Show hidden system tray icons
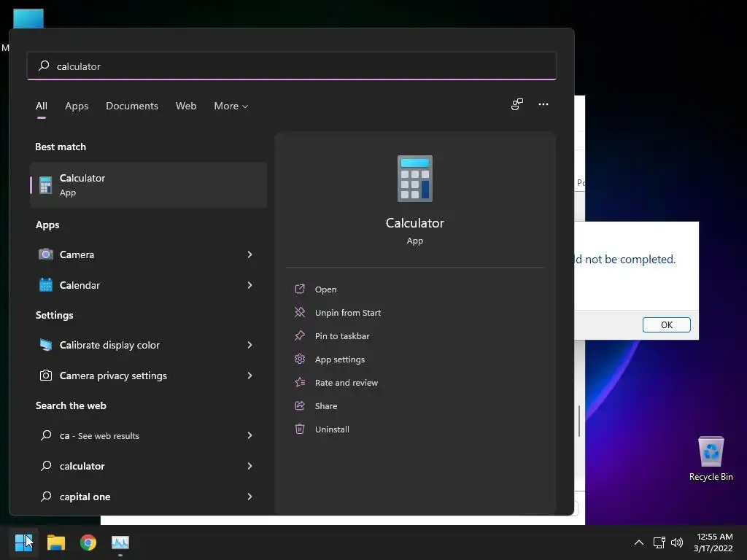 point(639,542)
